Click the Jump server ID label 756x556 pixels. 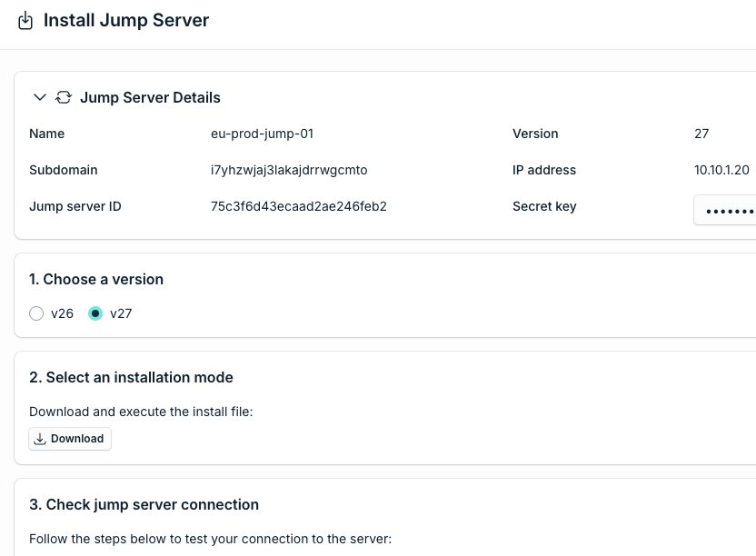tap(75, 206)
